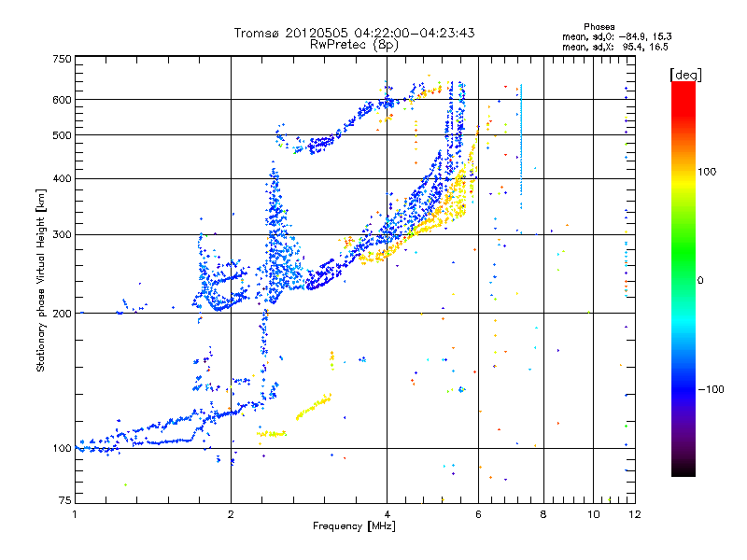Screen dimensions: 747x560
Task: Click the x-axis tick label '12'
Action: point(635,514)
